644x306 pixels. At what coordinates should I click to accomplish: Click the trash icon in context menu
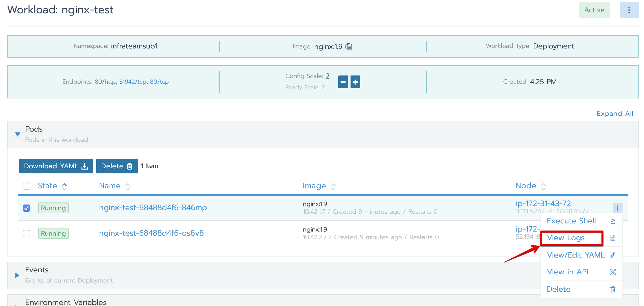(613, 289)
